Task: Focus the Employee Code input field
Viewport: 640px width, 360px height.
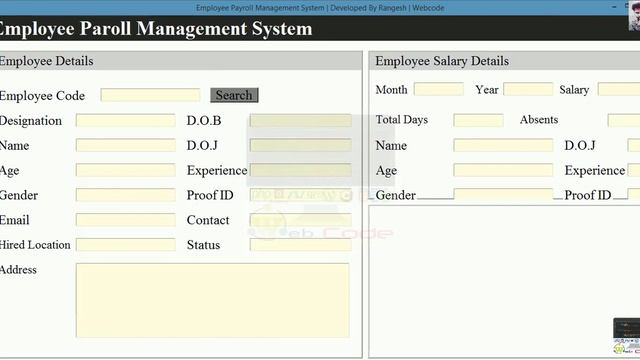Action: click(150, 95)
